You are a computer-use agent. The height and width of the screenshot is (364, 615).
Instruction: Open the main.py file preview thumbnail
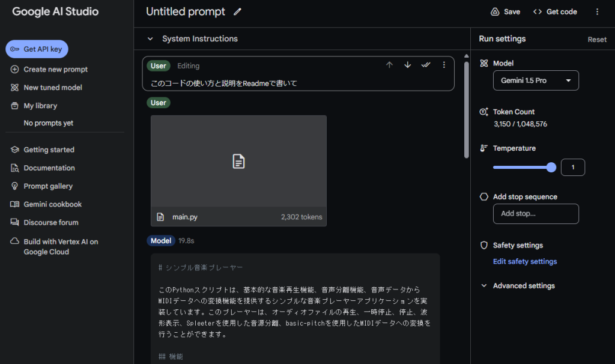point(238,161)
